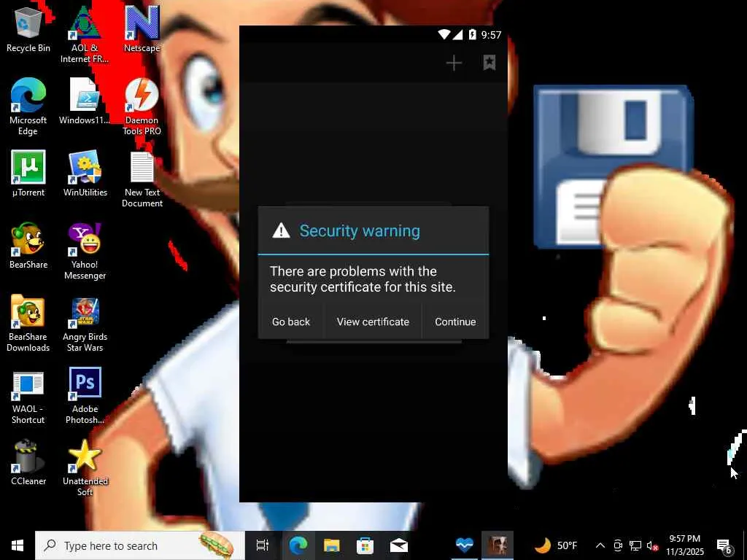The width and height of the screenshot is (747, 560).
Task: Open Task View from the taskbar
Action: click(x=263, y=545)
